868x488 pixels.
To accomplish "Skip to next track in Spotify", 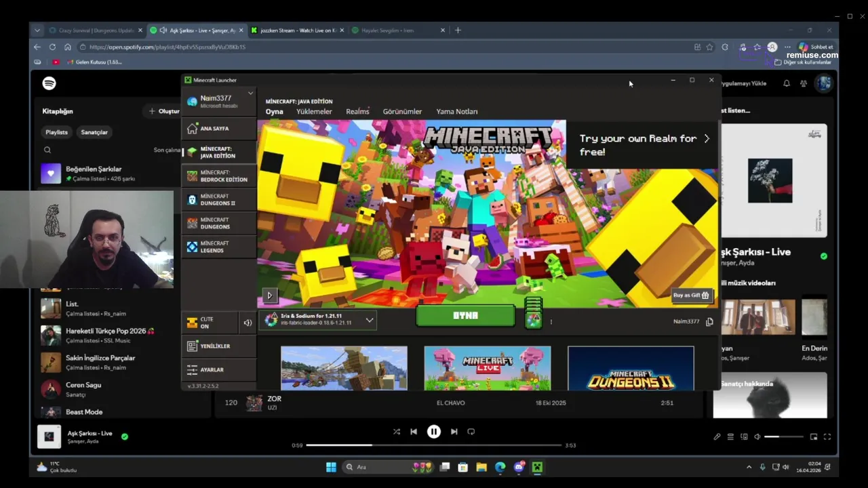I will 454,432.
